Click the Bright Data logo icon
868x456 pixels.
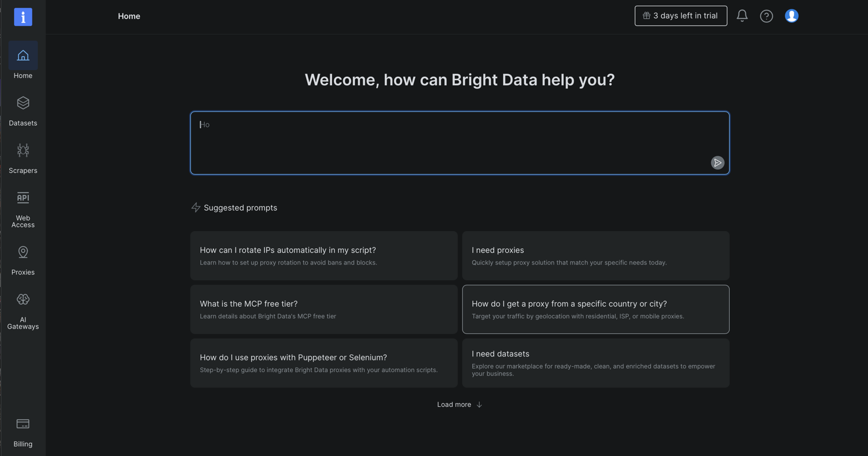coord(23,17)
